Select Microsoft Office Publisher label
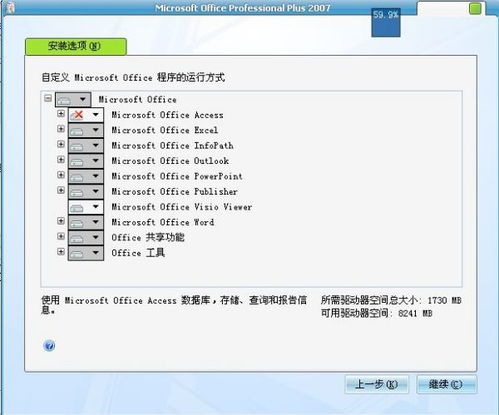 (x=174, y=192)
